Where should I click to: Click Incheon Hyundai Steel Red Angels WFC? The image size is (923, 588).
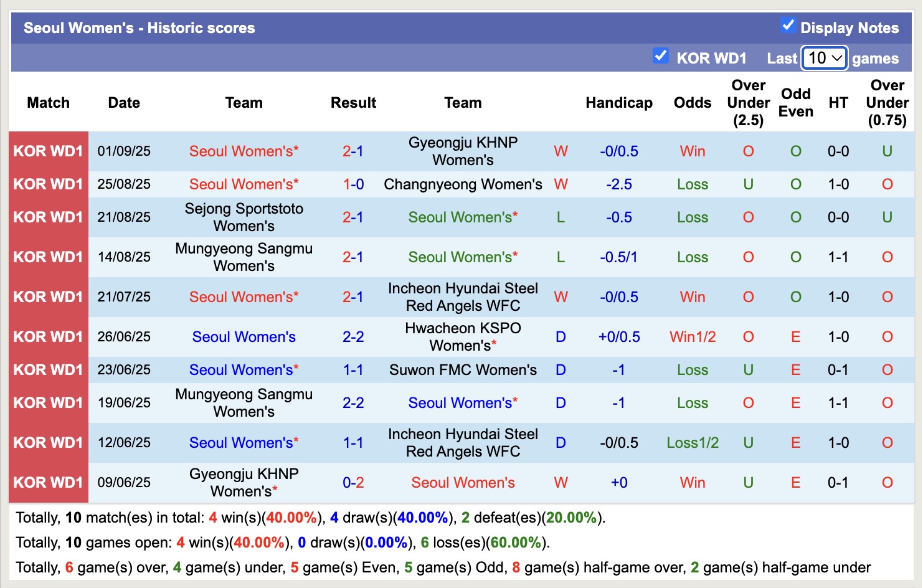tap(463, 297)
